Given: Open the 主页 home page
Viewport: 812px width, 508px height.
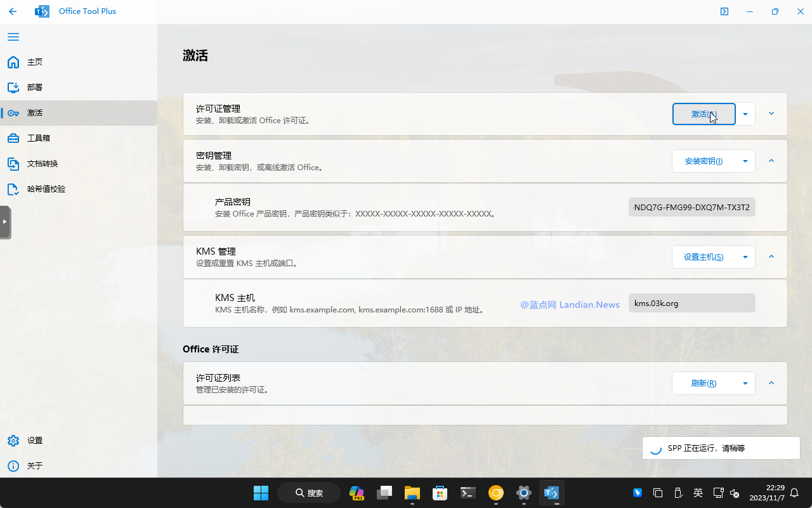Looking at the screenshot, I should [x=34, y=62].
